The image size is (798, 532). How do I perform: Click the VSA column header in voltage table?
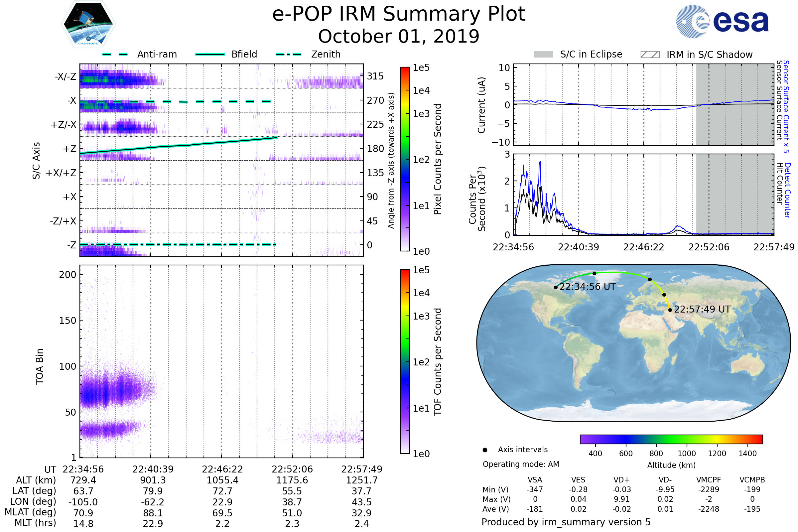point(535,480)
